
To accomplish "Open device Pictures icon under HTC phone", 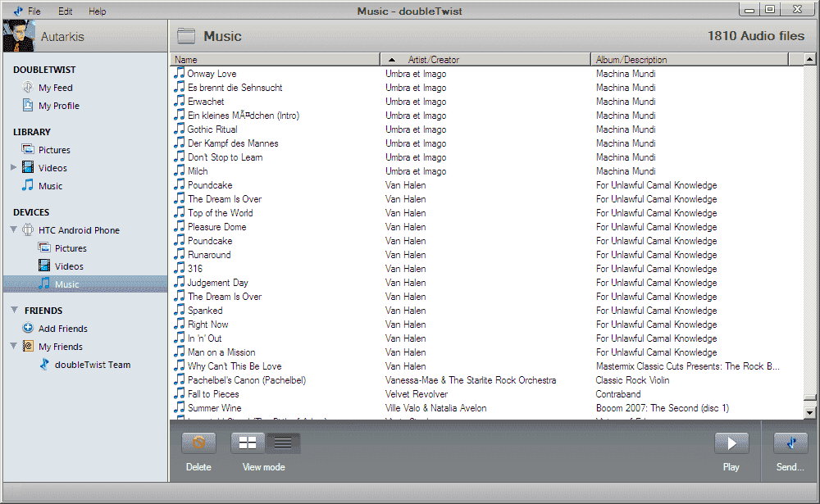I will point(44,247).
